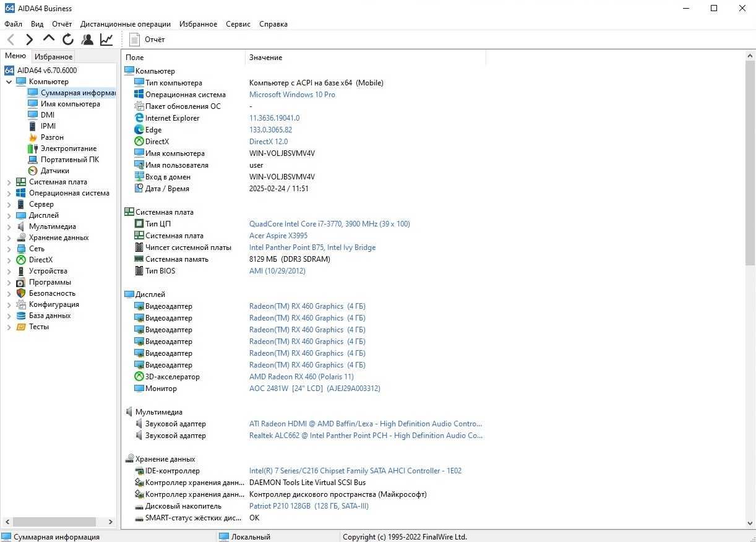Select the IPMI icon in the sidebar
The image size is (756, 542).
tap(33, 126)
